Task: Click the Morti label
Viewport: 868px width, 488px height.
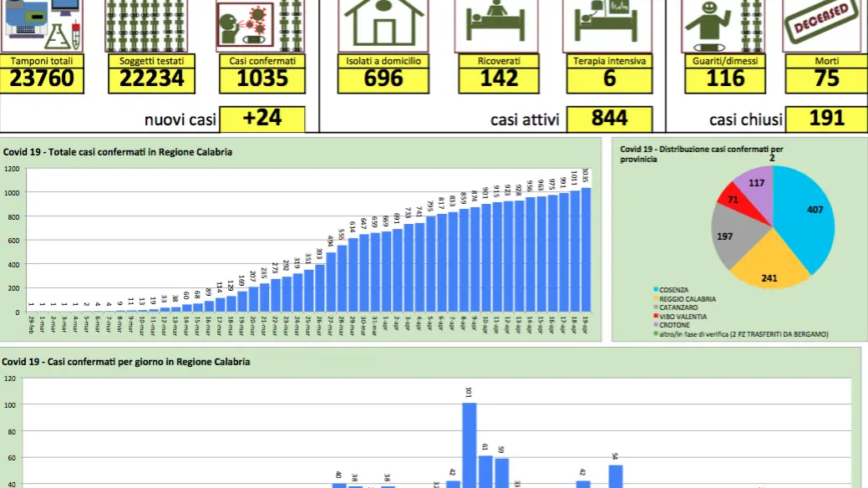Action: [x=826, y=61]
